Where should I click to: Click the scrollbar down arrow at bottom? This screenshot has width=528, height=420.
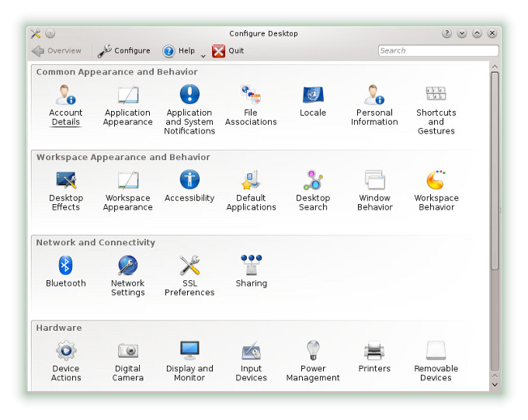tap(495, 384)
